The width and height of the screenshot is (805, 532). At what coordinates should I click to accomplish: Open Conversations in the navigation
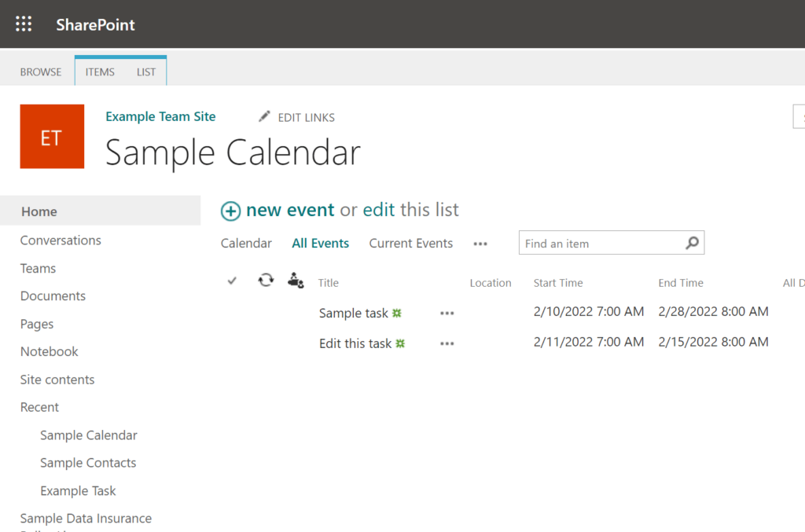coord(61,240)
